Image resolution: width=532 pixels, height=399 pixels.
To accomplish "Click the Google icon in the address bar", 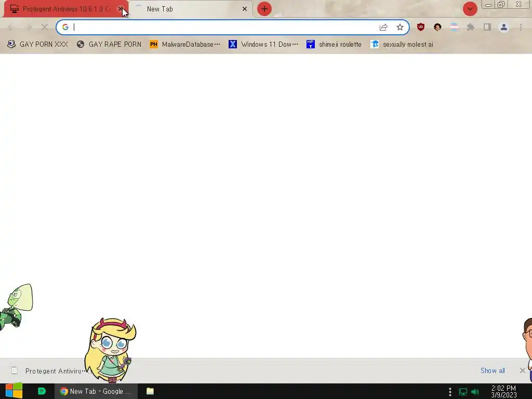I will coord(65,27).
